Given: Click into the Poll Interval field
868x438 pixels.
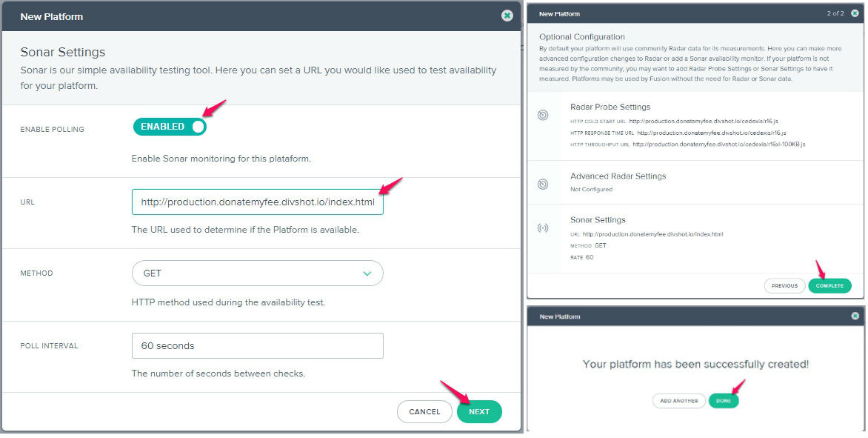Looking at the screenshot, I should pos(257,346).
